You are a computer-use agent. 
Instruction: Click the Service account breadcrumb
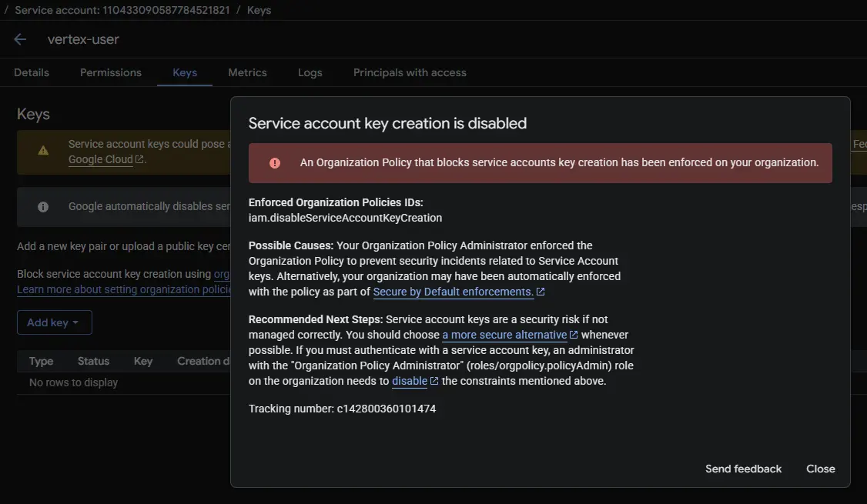coord(122,11)
